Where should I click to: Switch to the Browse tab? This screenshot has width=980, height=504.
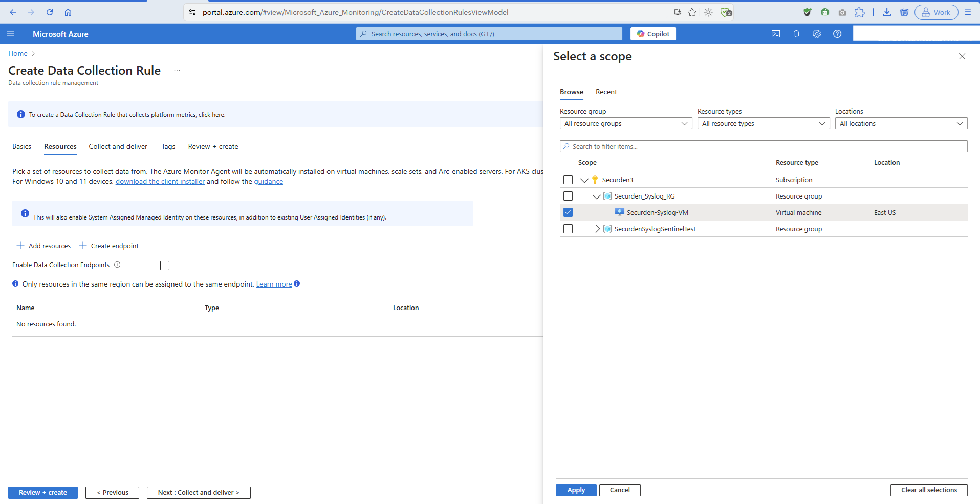click(x=572, y=92)
